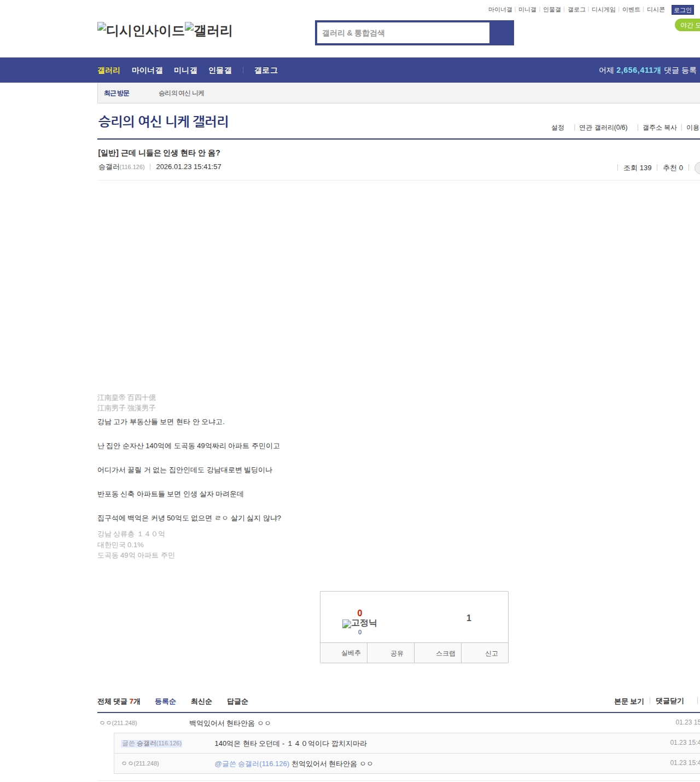Click ㅇㅇ(211.248) nickname on first comment 백억있어서 현타안옴
700x782 pixels.
119,723
